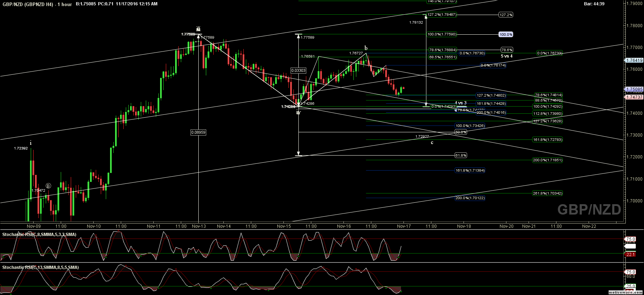Select the 68.5%(1.76551) Fibonacci label
Screen dimensions: 644x295
tap(443, 57)
